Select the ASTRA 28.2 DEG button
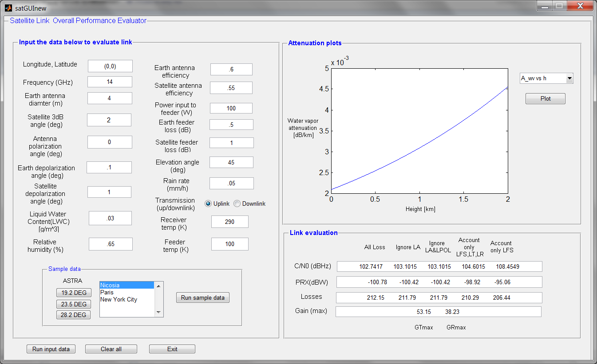 tap(73, 315)
